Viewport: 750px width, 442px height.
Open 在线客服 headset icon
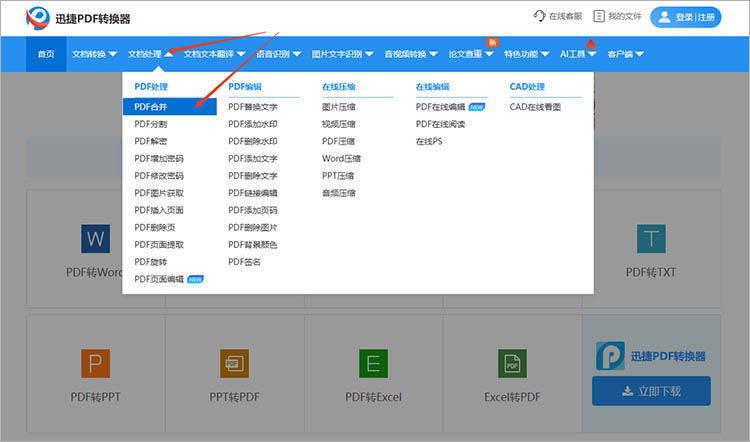pyautogui.click(x=539, y=16)
